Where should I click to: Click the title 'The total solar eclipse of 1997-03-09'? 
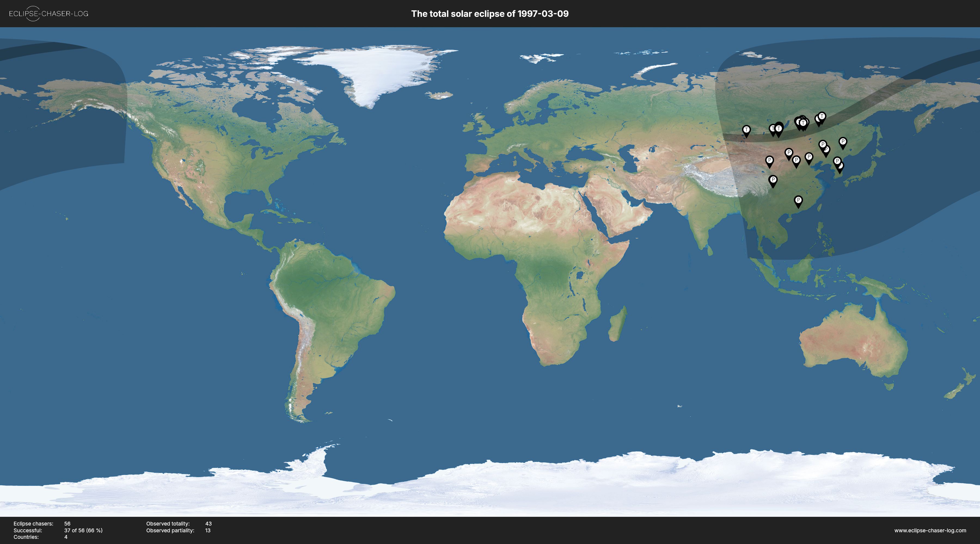(490, 14)
